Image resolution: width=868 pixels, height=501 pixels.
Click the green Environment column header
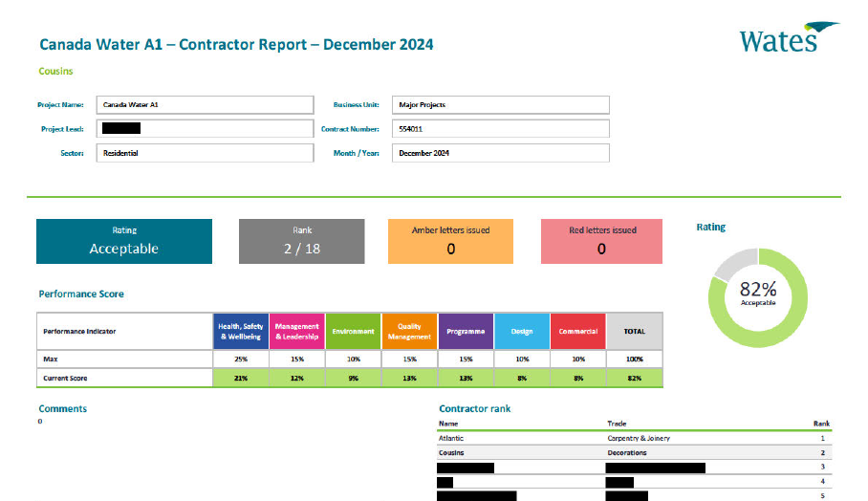click(x=353, y=332)
